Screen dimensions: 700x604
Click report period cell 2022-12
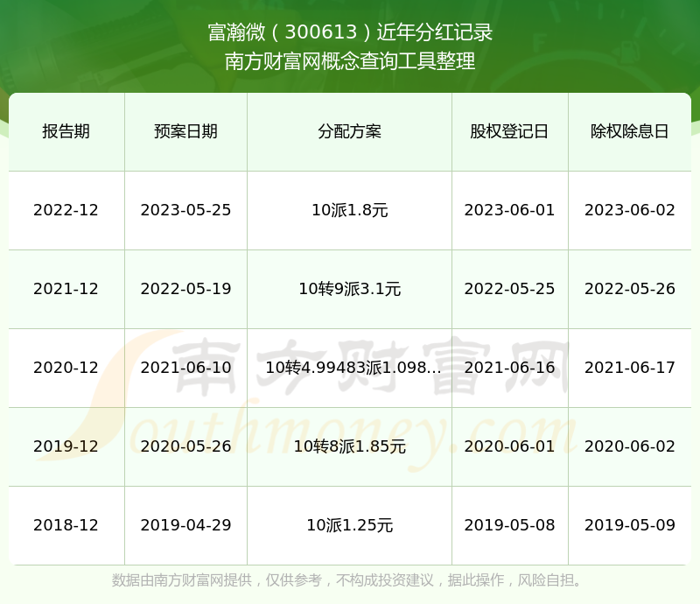pos(66,210)
